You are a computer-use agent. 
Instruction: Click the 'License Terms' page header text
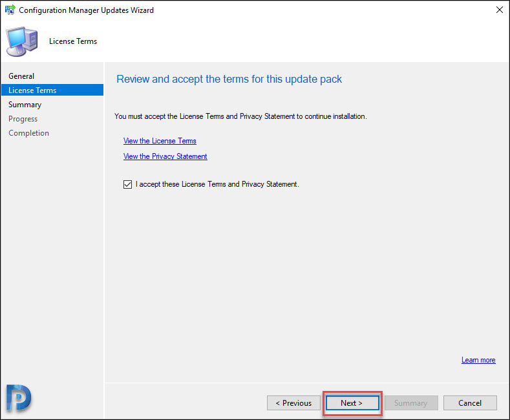[73, 41]
